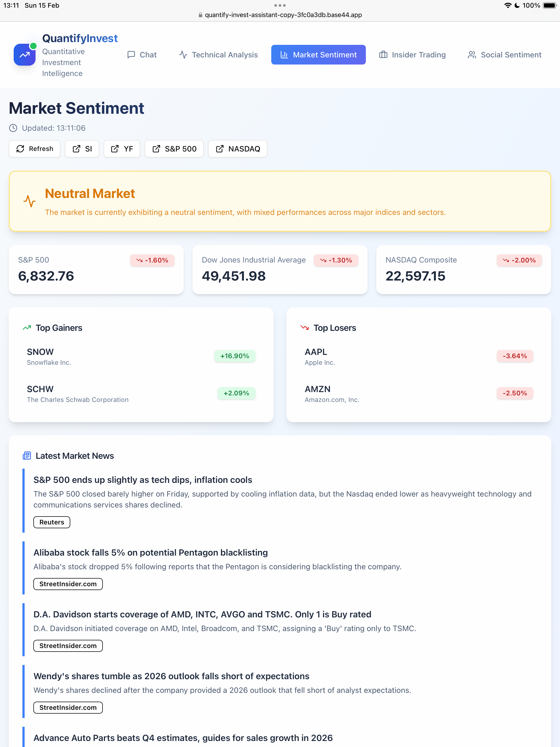The height and width of the screenshot is (747, 560).
Task: Click the NASDAQ Composite value 22,597.15
Action: [415, 276]
